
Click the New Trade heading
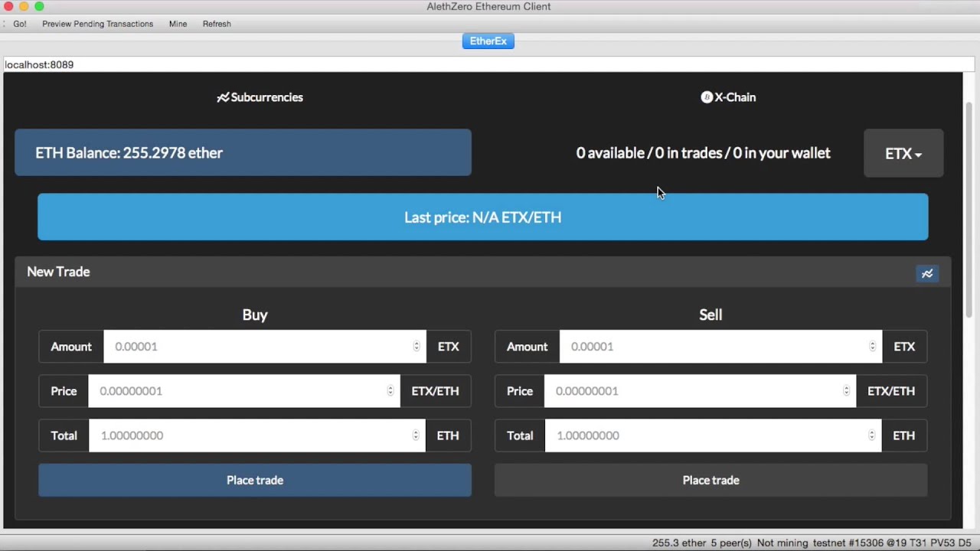coord(58,272)
